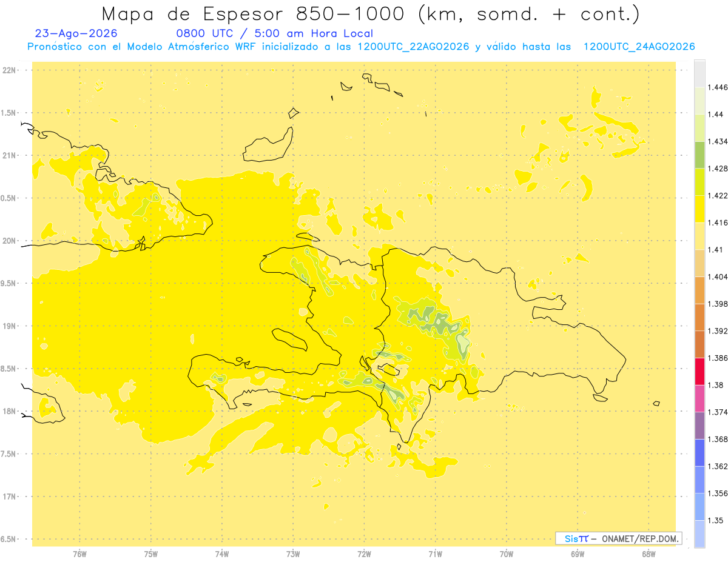Click the '1.428' colorbar value
Screen dimensions: 728x562
718,169
